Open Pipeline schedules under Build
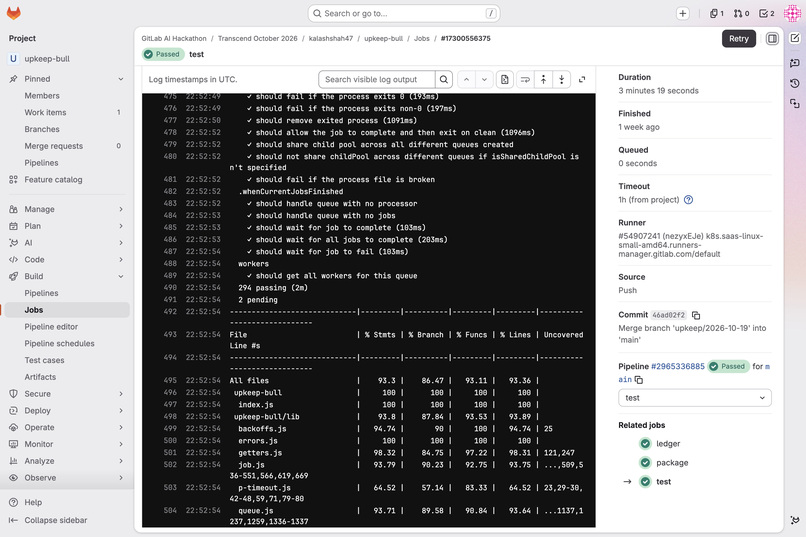The height and width of the screenshot is (537, 806). [67, 343]
